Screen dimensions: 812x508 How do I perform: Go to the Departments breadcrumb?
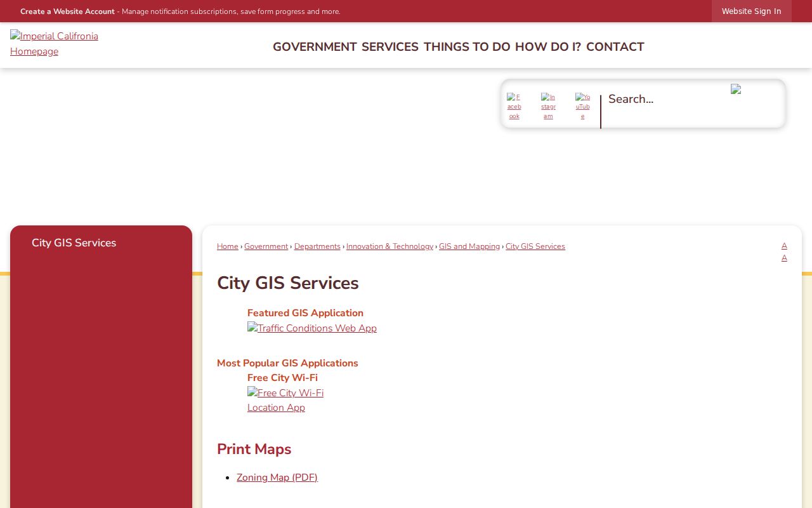tap(317, 246)
